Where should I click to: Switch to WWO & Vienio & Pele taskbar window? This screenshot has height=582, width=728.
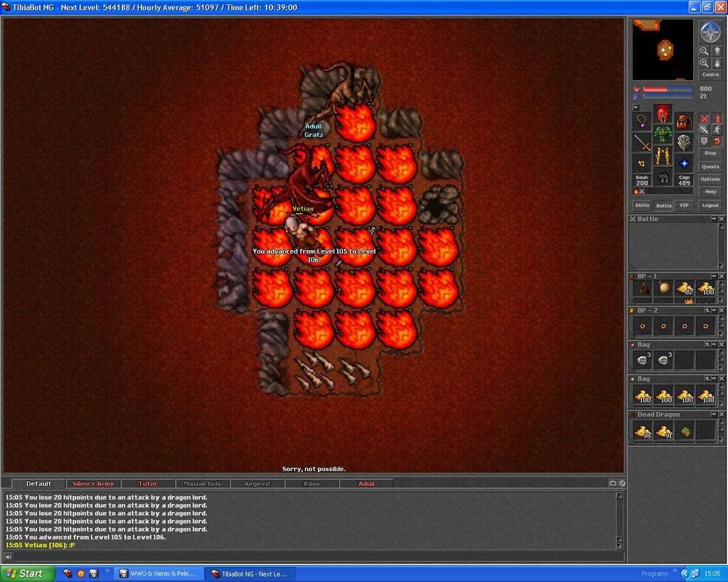click(x=160, y=574)
